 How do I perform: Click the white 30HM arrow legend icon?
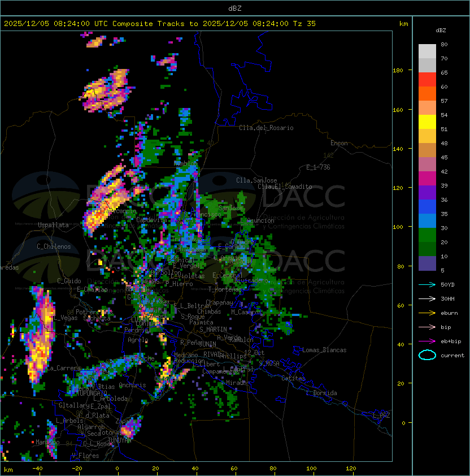pyautogui.click(x=427, y=298)
